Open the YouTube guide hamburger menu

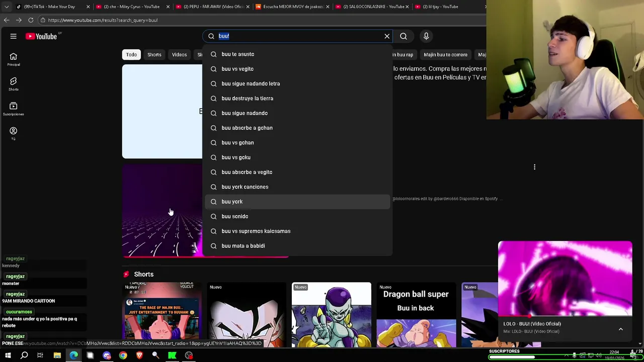[x=14, y=36]
